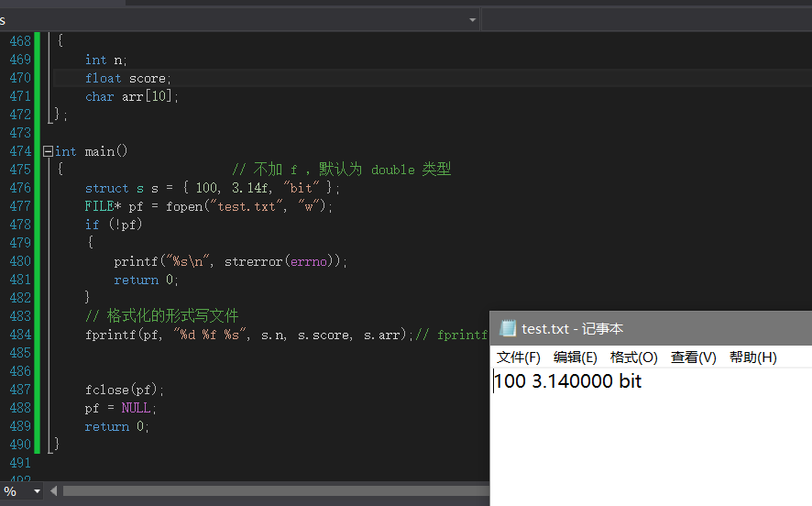Collapse the int main() code block
Viewport: 812px width, 506px height.
tap(48, 151)
